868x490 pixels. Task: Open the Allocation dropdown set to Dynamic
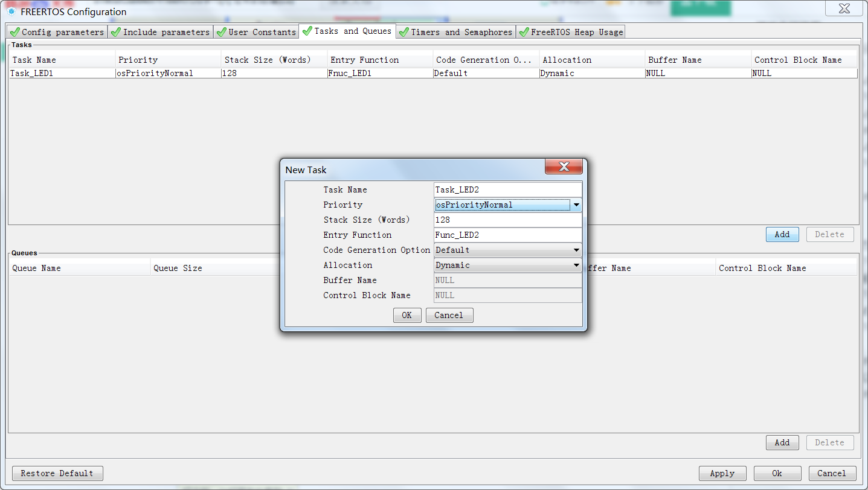click(508, 265)
